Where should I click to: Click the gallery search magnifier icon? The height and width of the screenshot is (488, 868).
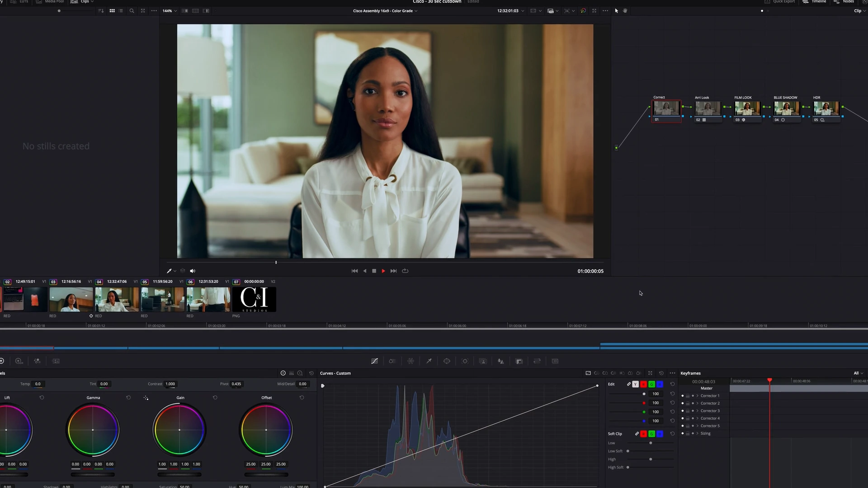tap(132, 11)
